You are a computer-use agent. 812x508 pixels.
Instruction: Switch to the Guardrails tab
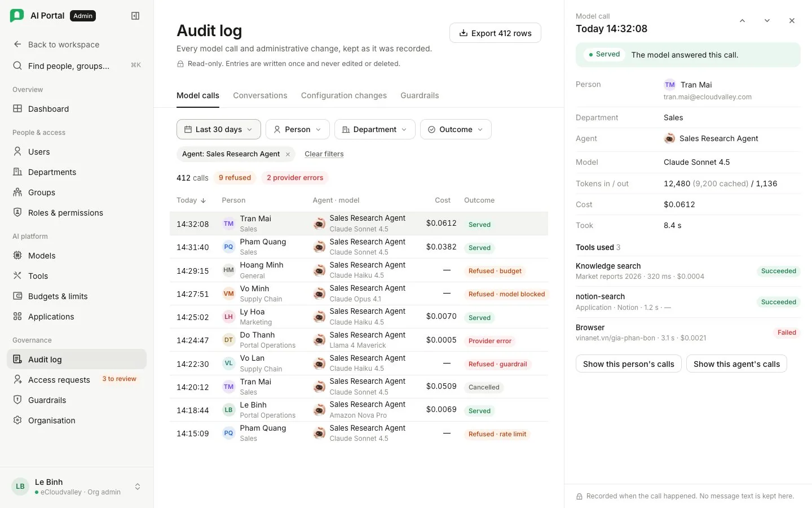(x=420, y=95)
